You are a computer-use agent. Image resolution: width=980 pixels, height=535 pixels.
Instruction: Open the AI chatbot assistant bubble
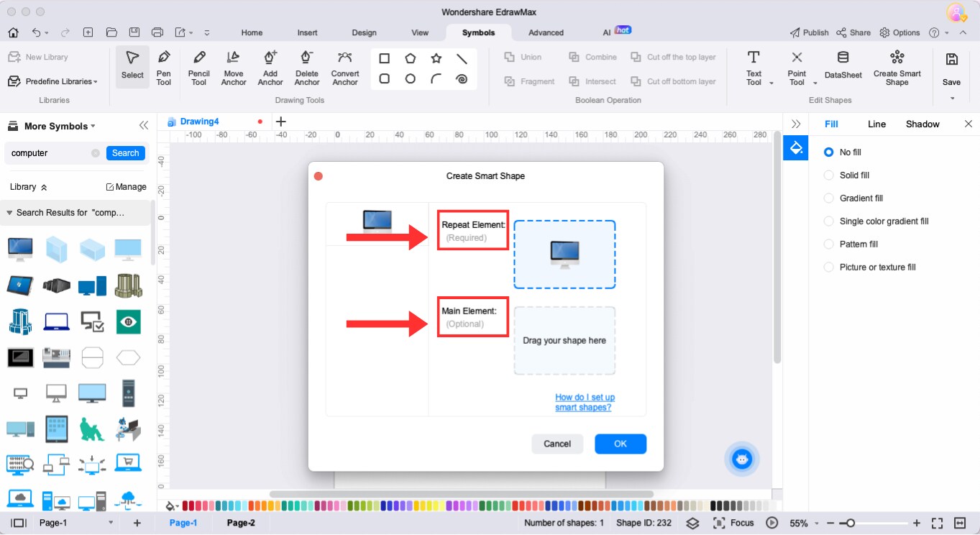[x=741, y=459]
